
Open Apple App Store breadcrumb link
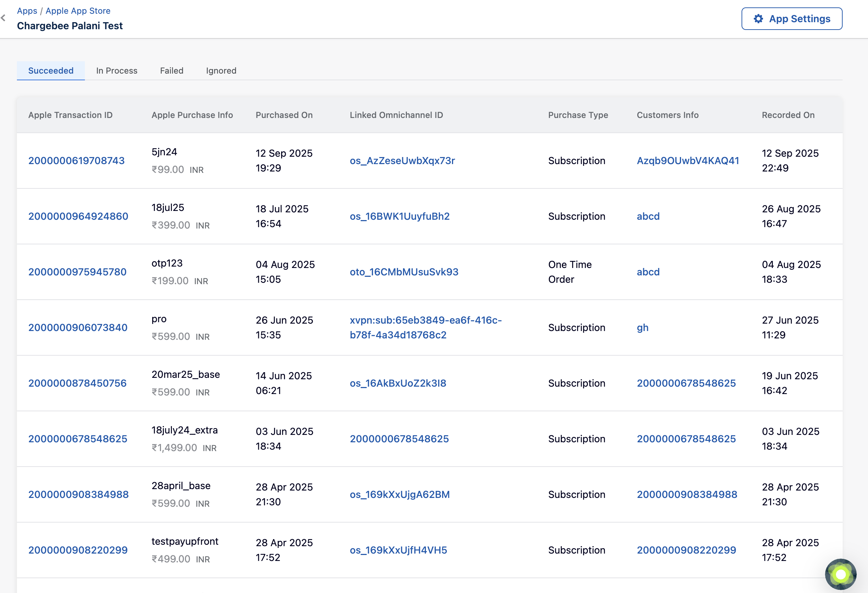(x=78, y=11)
